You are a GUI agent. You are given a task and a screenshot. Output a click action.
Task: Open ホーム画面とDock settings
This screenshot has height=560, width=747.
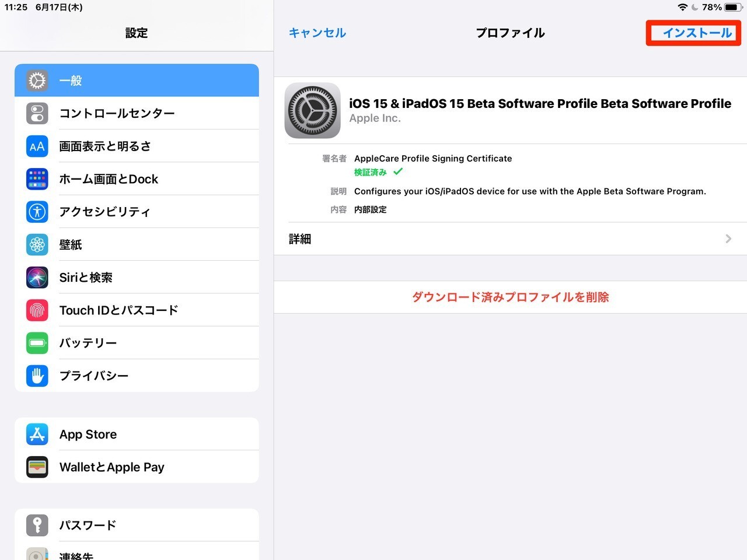click(x=137, y=179)
